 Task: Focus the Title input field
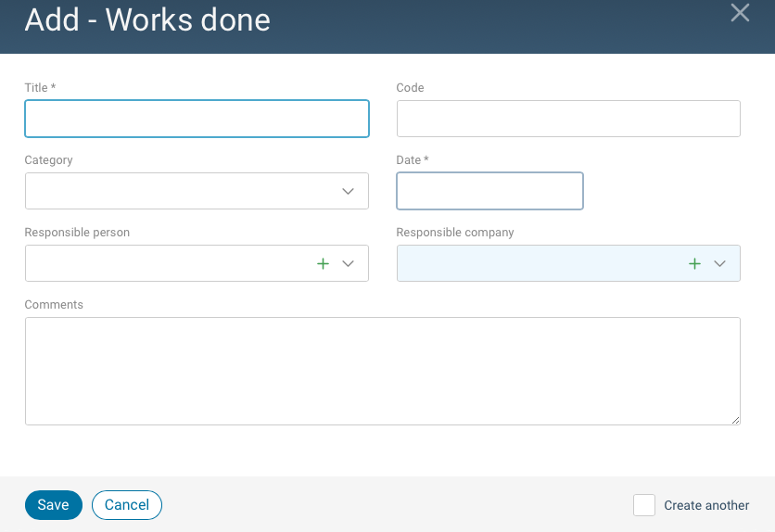pyautogui.click(x=197, y=119)
